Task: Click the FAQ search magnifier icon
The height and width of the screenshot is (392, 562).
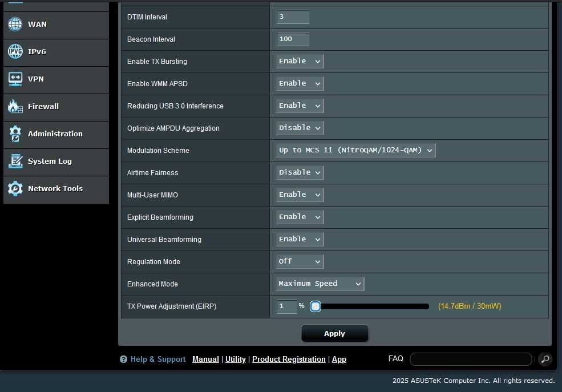Action: [545, 359]
